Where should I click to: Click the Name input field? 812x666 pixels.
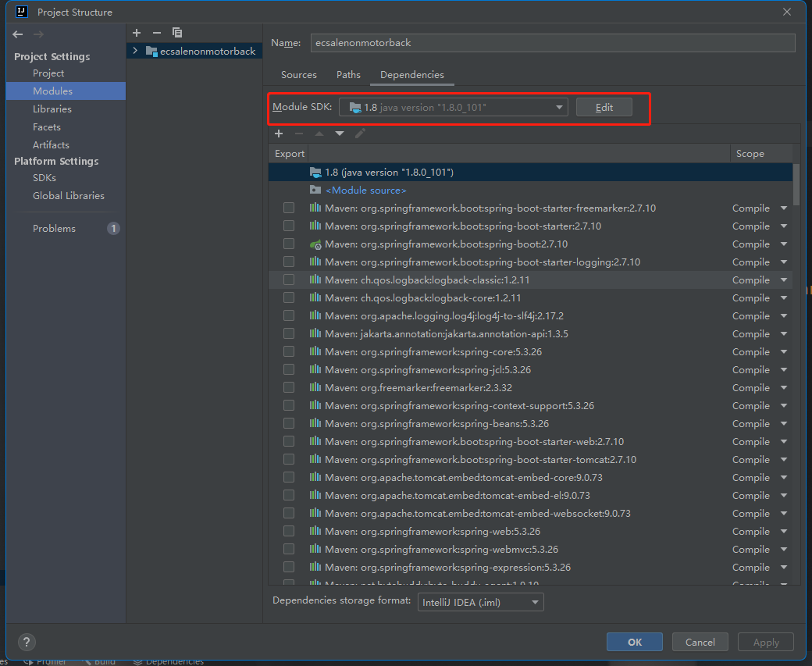pos(553,43)
